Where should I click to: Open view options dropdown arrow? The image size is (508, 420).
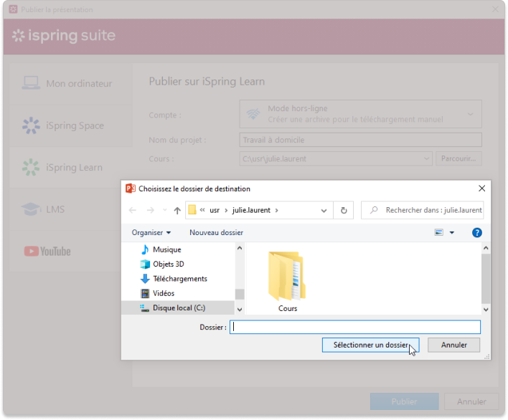pos(451,232)
